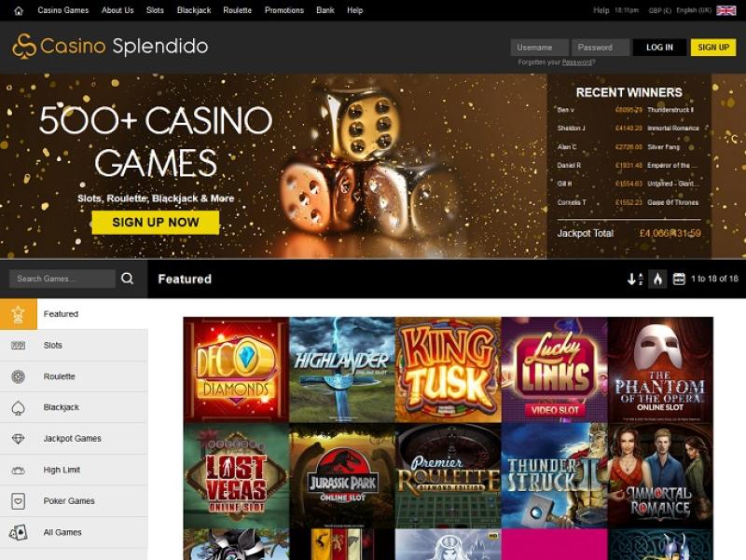This screenshot has width=746, height=560.
Task: Open the GBP currency selector
Action: (x=660, y=10)
